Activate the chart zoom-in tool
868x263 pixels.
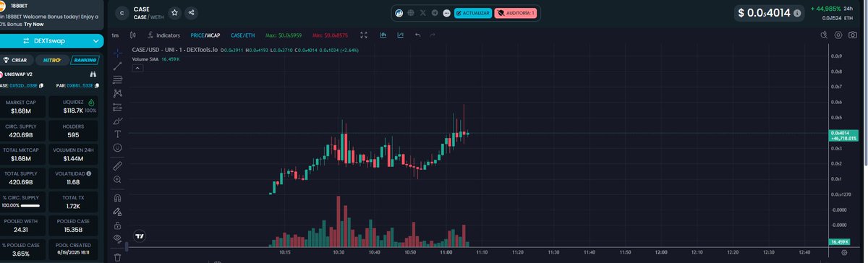pyautogui.click(x=117, y=179)
